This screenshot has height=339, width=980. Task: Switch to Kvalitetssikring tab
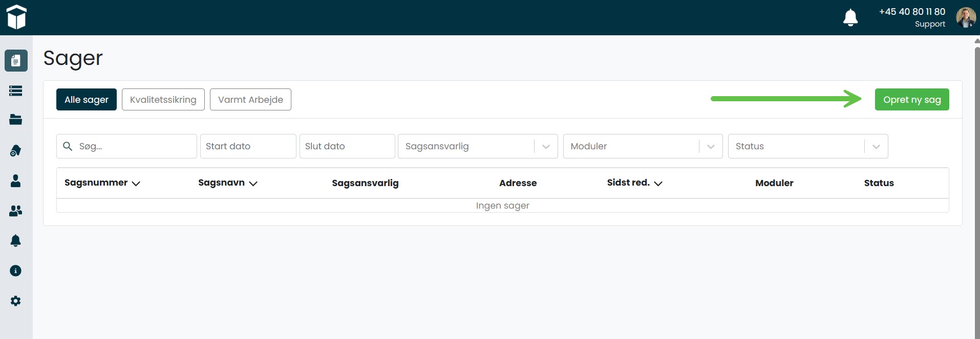point(163,100)
